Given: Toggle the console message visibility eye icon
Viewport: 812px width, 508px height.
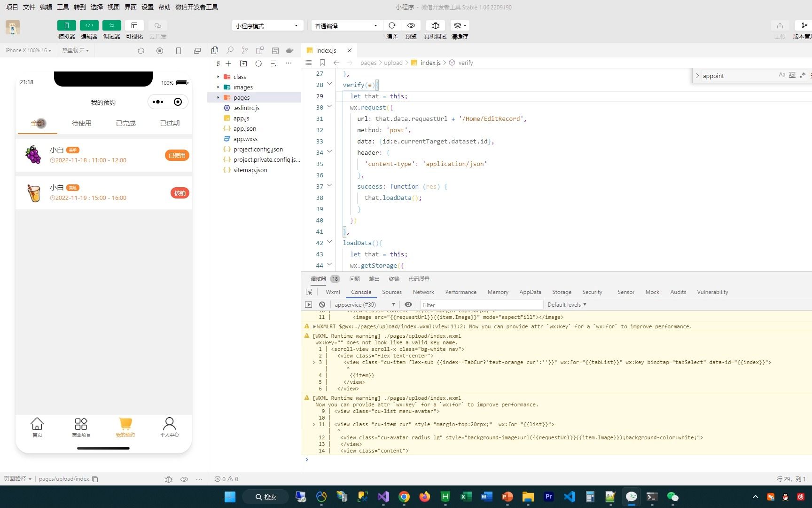Looking at the screenshot, I should (408, 304).
